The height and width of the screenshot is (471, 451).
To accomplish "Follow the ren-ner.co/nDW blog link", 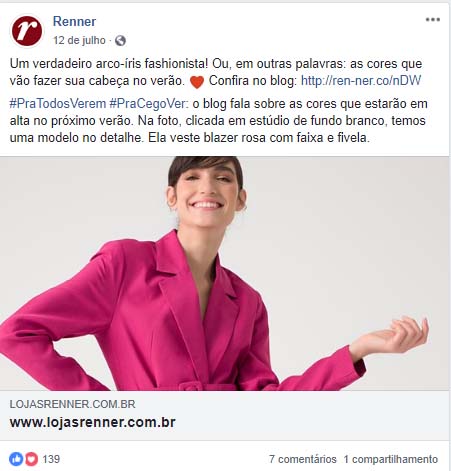I will click(x=361, y=81).
